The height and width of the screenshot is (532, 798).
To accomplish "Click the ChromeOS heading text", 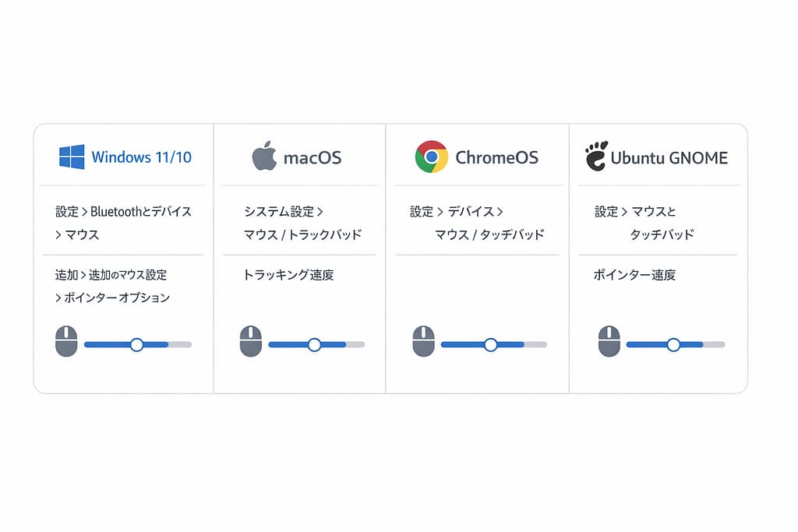I will 496,157.
